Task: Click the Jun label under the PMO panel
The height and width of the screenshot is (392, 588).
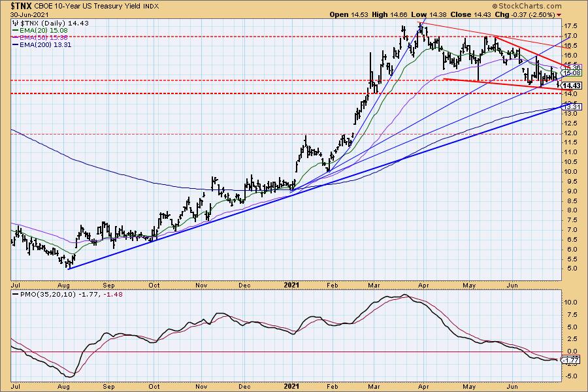Action: click(512, 387)
